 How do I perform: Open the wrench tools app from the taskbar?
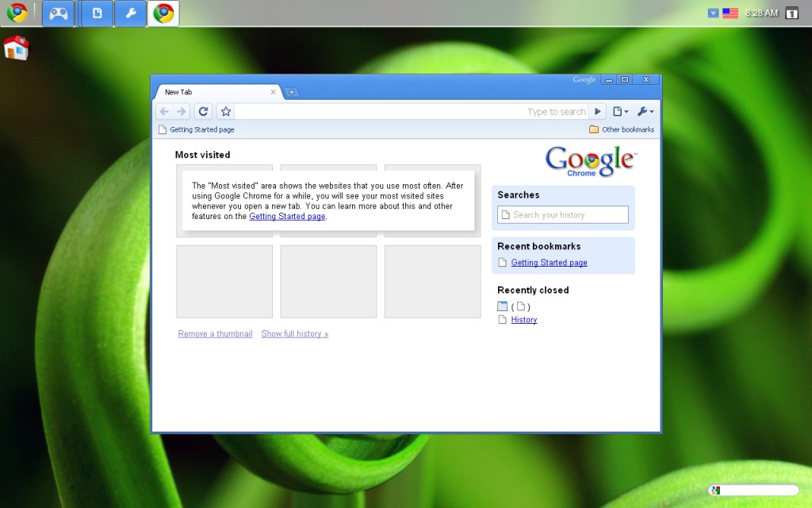click(x=130, y=13)
